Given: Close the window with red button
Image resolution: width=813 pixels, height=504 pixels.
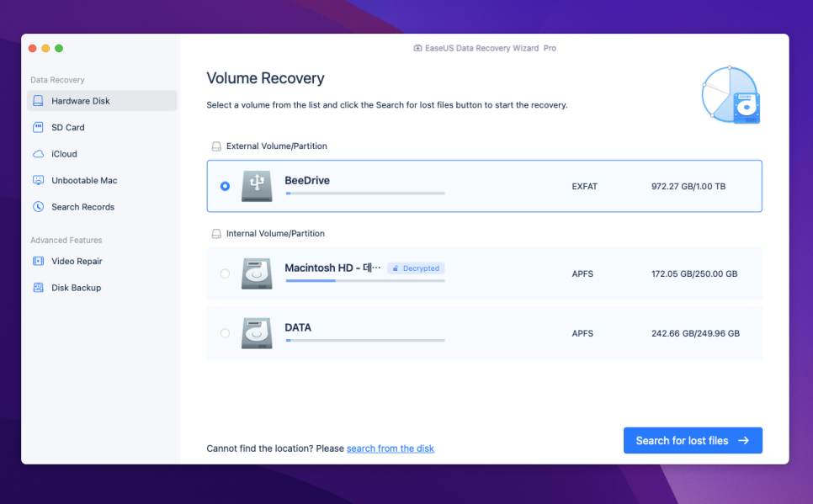Looking at the screenshot, I should click(32, 48).
